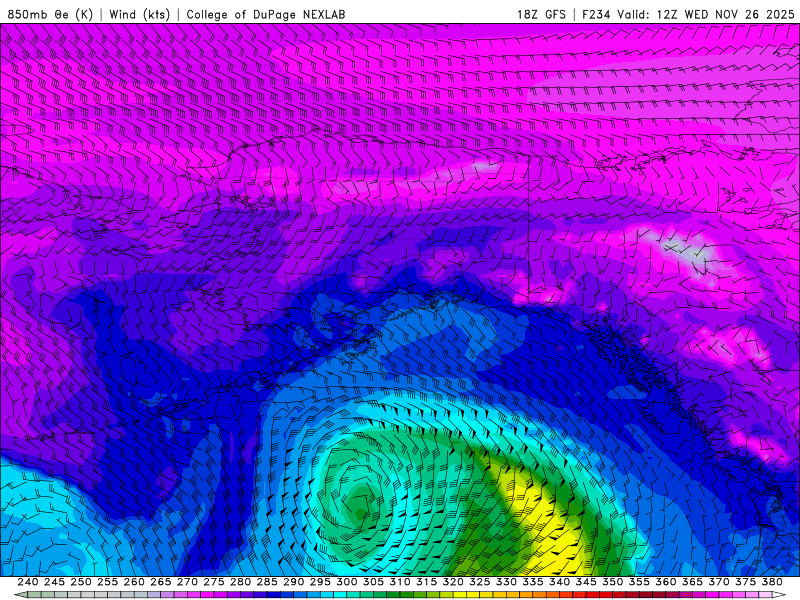Click the 305 value on the legend
The width and height of the screenshot is (800, 600).
[373, 582]
